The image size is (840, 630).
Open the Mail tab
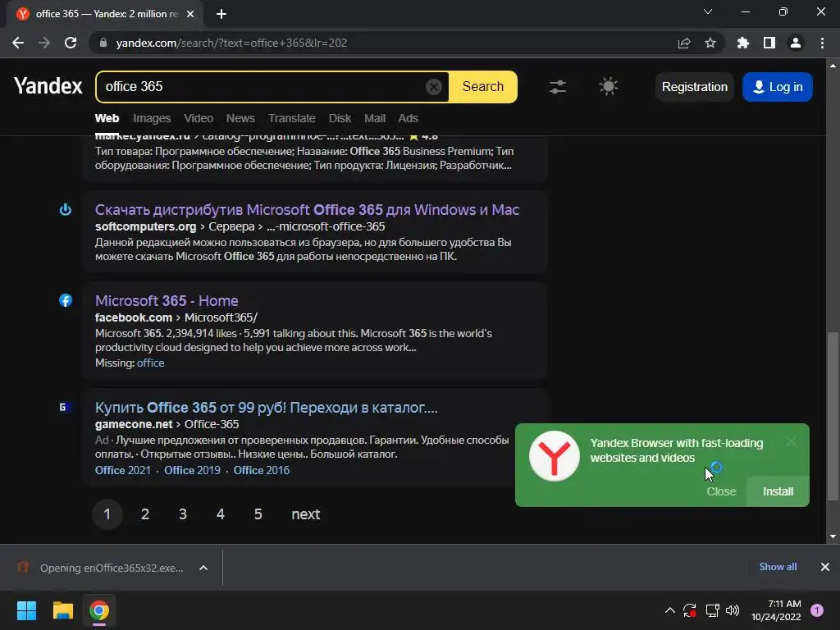[375, 118]
